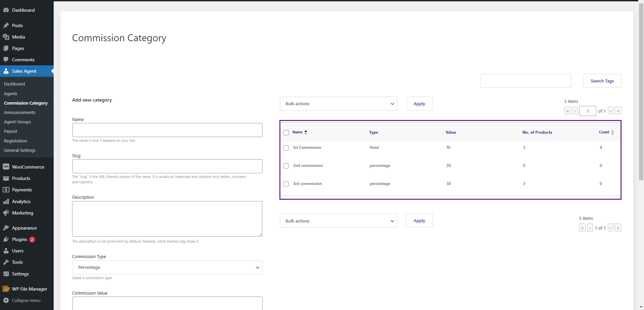Click the Pages icon in the sidebar

point(6,48)
